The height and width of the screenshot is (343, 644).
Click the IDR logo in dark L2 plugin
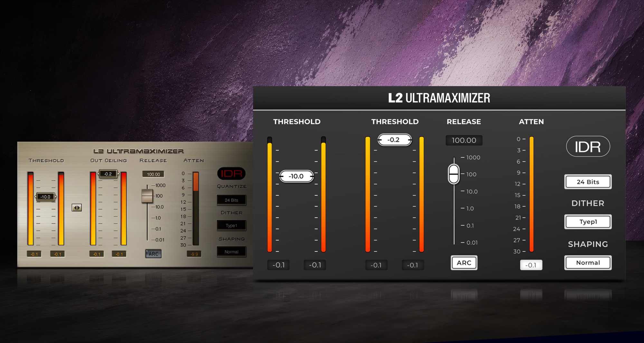pyautogui.click(x=588, y=146)
